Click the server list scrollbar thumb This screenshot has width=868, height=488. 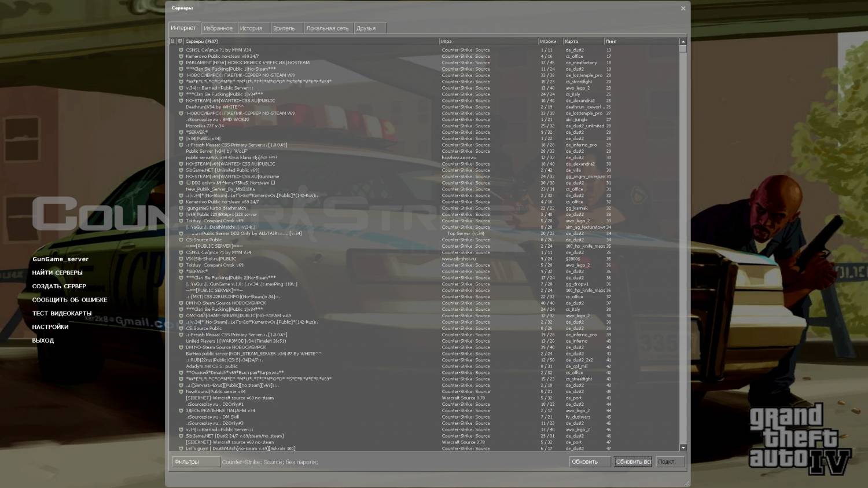point(683,49)
